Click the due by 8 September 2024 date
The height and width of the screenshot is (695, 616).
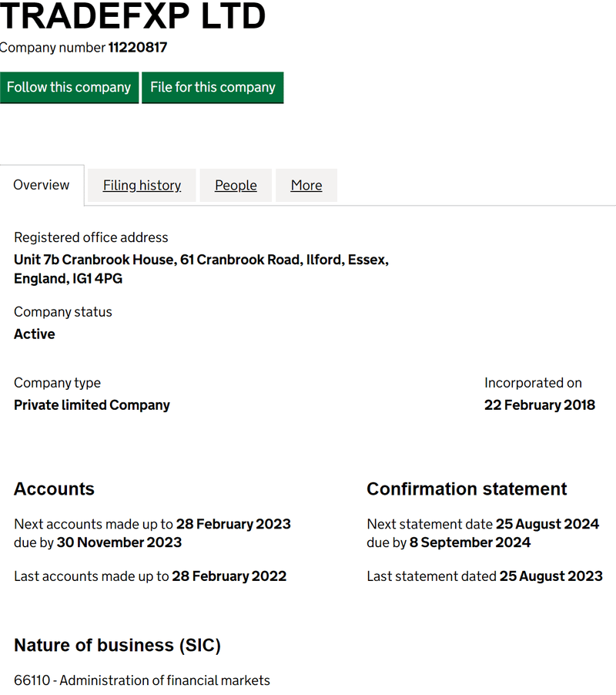pyautogui.click(x=470, y=542)
